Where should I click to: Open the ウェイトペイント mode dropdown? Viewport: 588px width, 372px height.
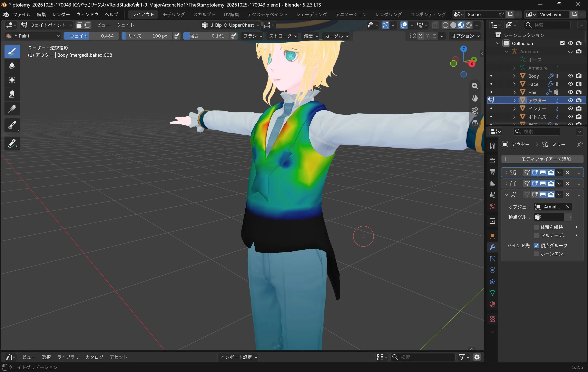[x=46, y=25]
